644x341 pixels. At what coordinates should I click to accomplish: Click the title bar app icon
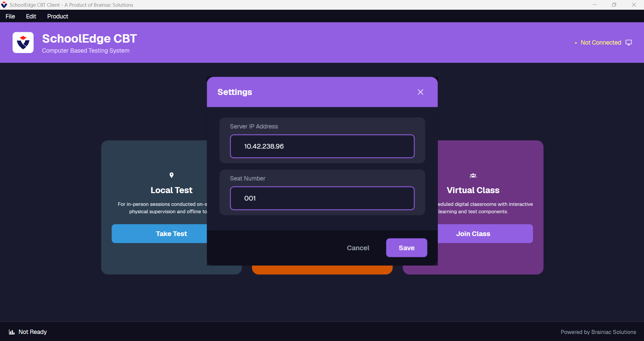[x=4, y=5]
